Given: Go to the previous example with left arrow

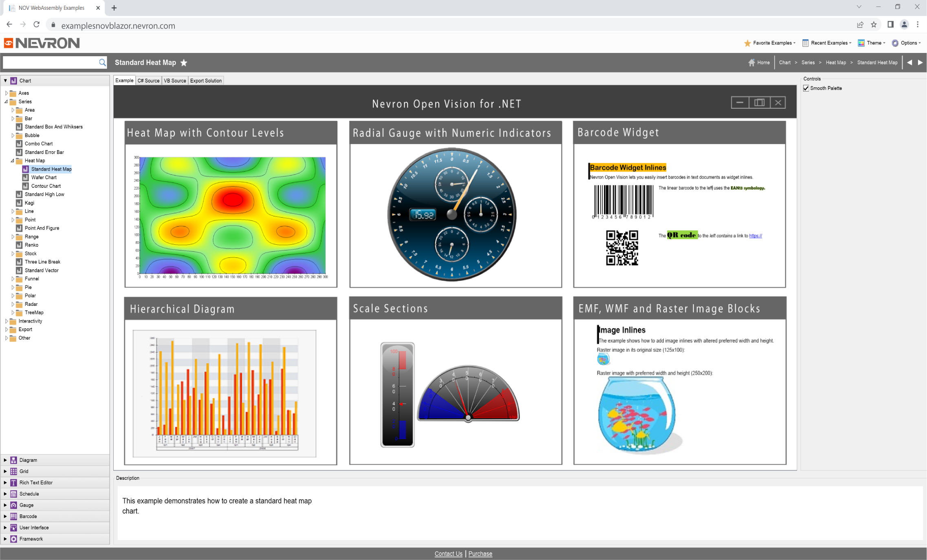Looking at the screenshot, I should click(909, 62).
